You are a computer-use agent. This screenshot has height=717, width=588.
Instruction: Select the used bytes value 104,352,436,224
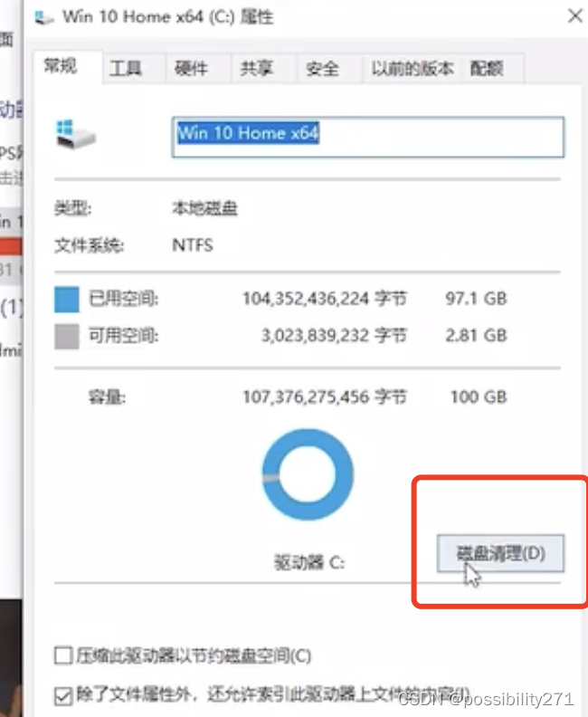click(x=306, y=299)
